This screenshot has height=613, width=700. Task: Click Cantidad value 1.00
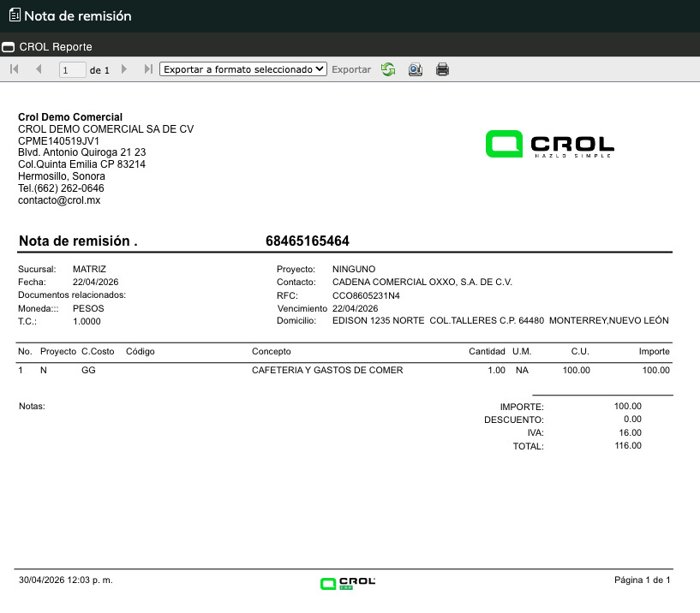pyautogui.click(x=496, y=370)
